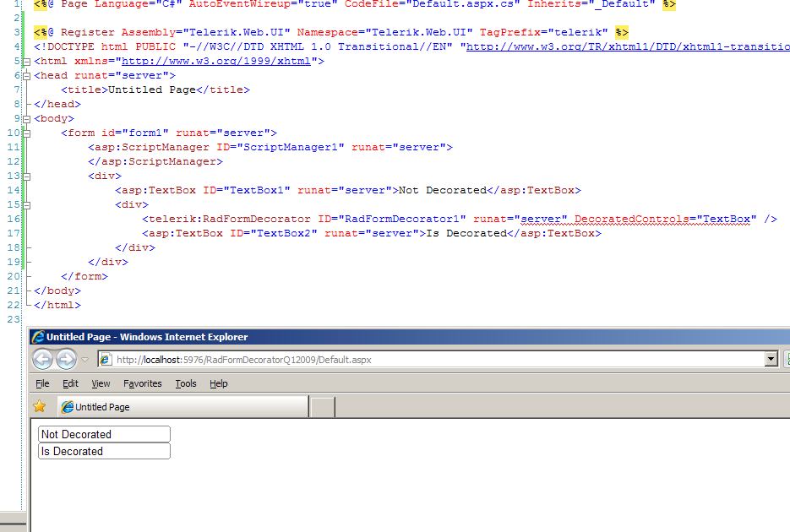The height and width of the screenshot is (532, 790).
Task: Click the Favorites star icon
Action: tap(40, 406)
